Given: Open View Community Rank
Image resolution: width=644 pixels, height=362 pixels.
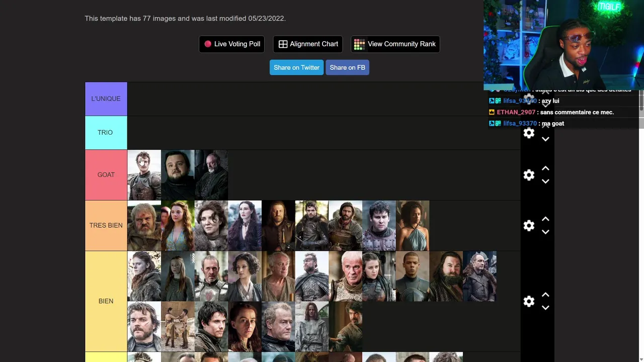Looking at the screenshot, I should [x=395, y=44].
